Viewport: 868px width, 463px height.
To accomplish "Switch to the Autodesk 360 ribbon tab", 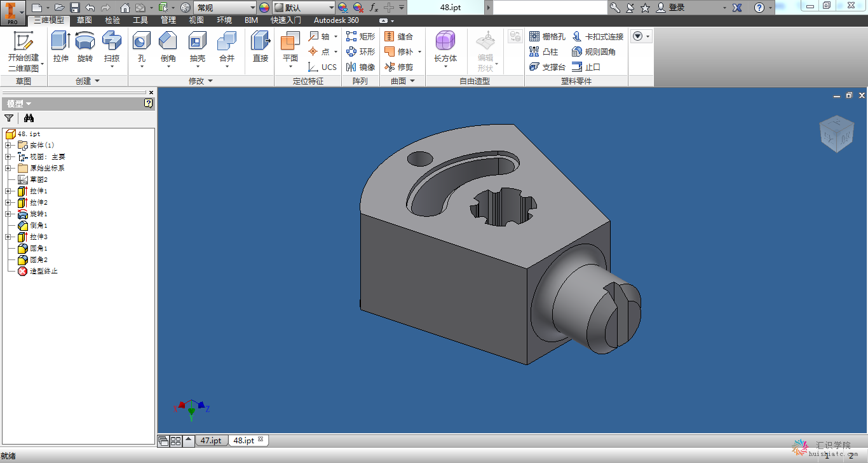I will point(336,20).
